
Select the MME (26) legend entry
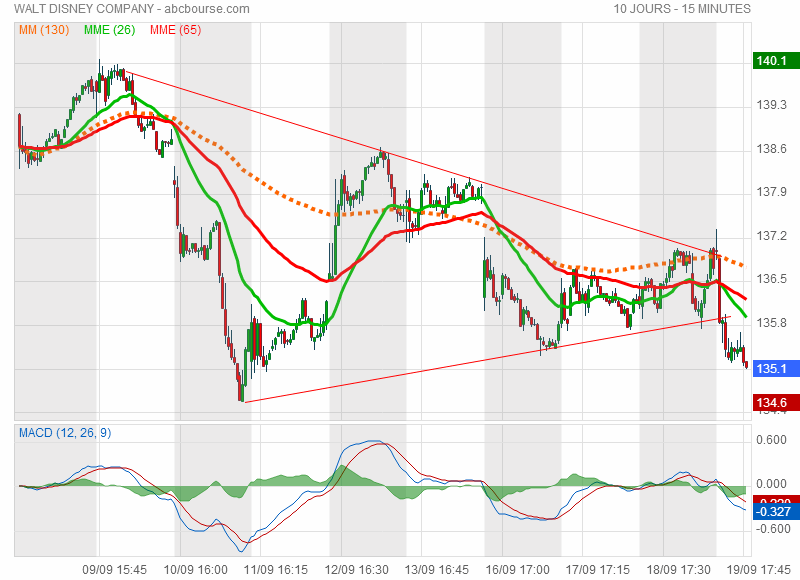pyautogui.click(x=110, y=30)
